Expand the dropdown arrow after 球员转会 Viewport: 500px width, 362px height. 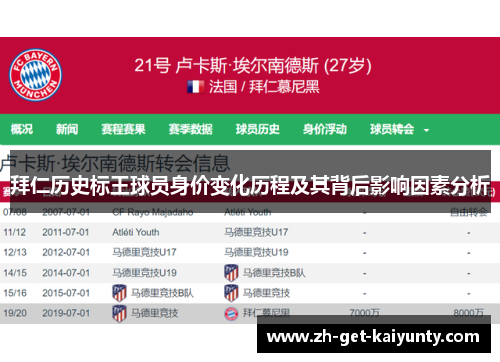[x=426, y=130]
